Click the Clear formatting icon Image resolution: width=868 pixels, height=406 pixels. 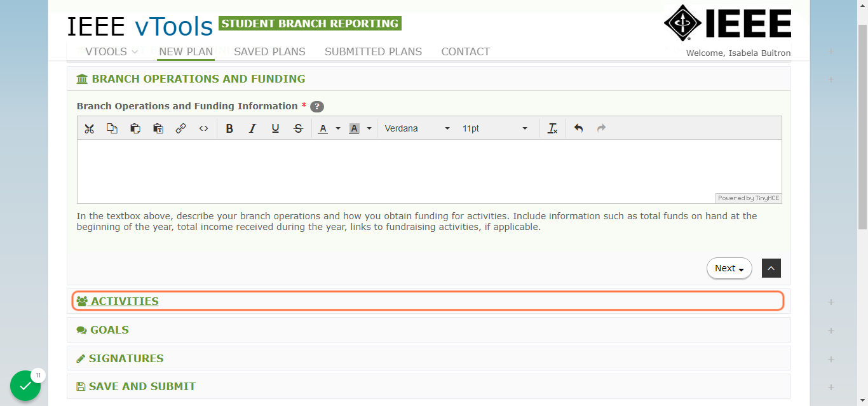[x=552, y=128]
